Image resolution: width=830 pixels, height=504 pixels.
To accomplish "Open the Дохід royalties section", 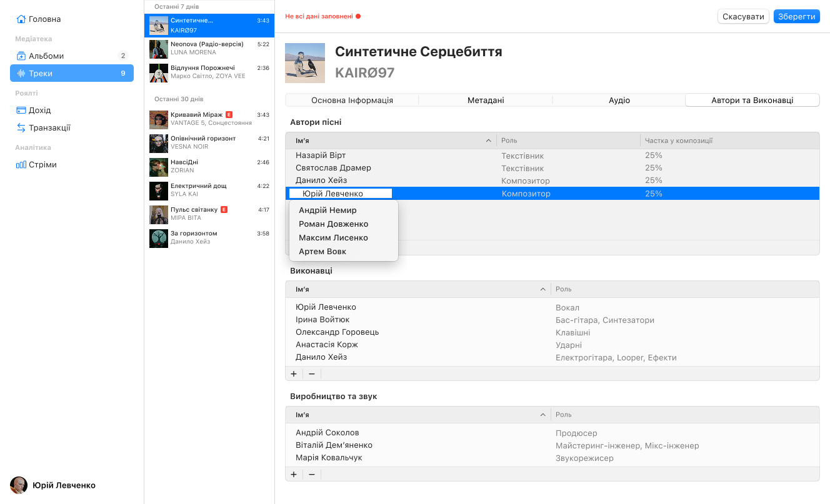I will [40, 111].
